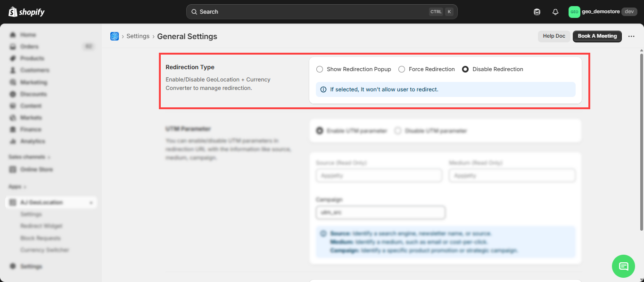The width and height of the screenshot is (644, 282).
Task: Click the AJ GeoLocation app icon in breadcrumb
Action: click(115, 36)
